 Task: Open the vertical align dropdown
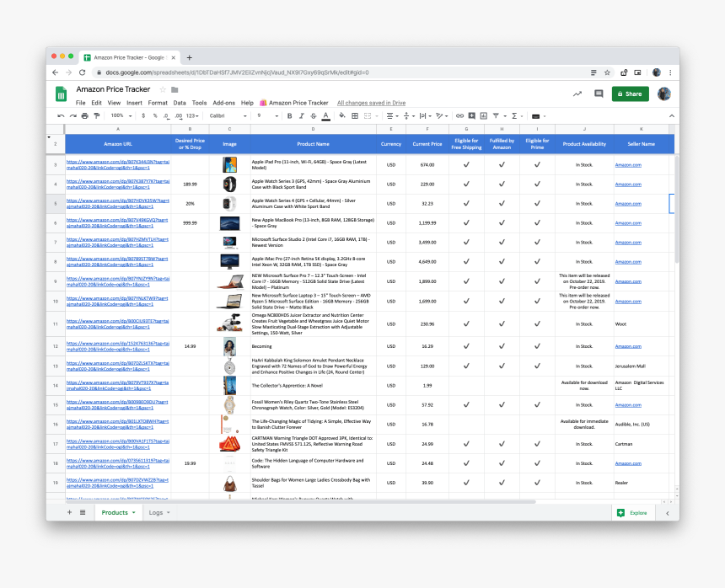point(409,116)
